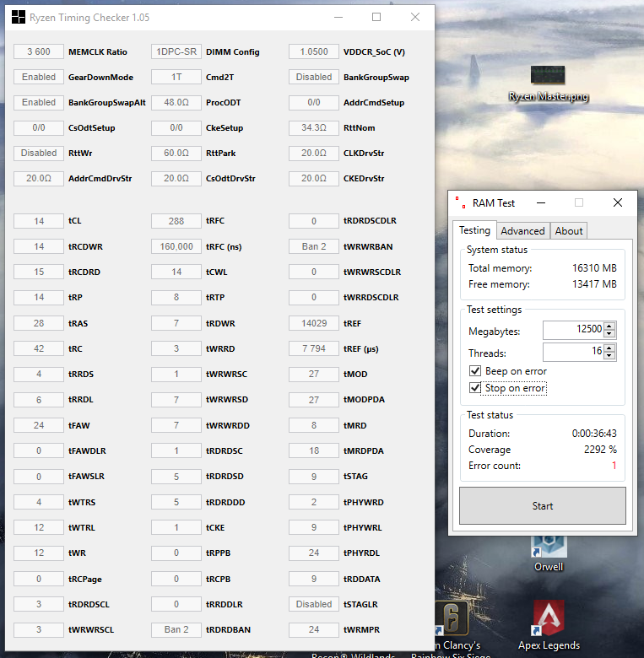
Task: Toggle the Stop on error checkbox
Action: pos(475,387)
